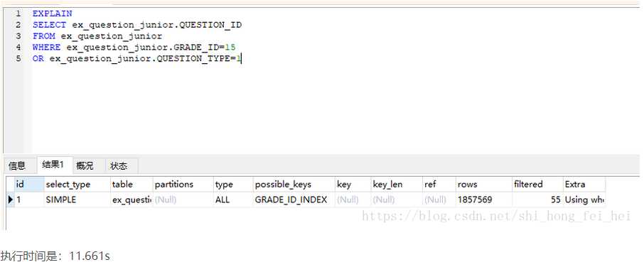Click the possible_keys column header
The height and width of the screenshot is (272, 644).
[x=294, y=185]
